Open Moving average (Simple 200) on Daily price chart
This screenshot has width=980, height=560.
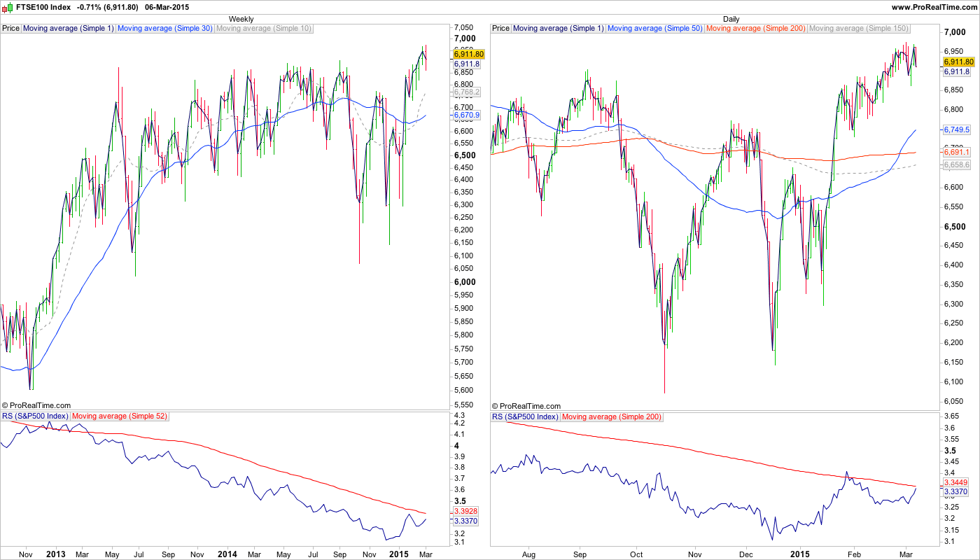click(x=756, y=29)
